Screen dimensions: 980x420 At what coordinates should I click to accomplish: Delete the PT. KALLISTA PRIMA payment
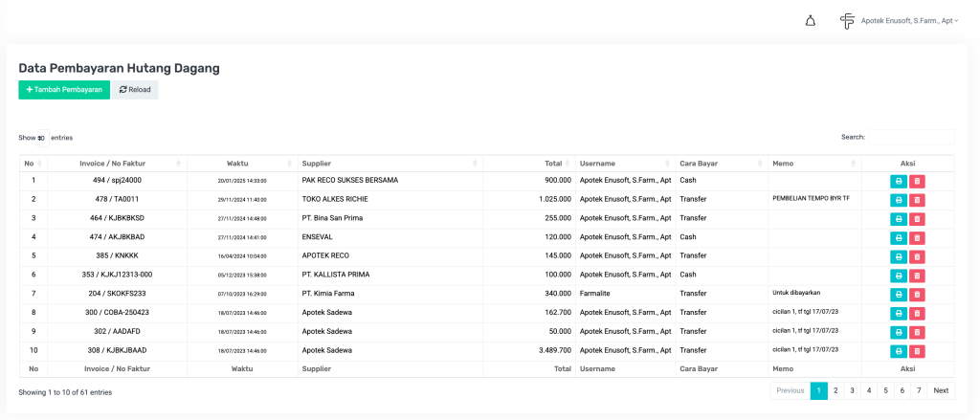tap(917, 276)
